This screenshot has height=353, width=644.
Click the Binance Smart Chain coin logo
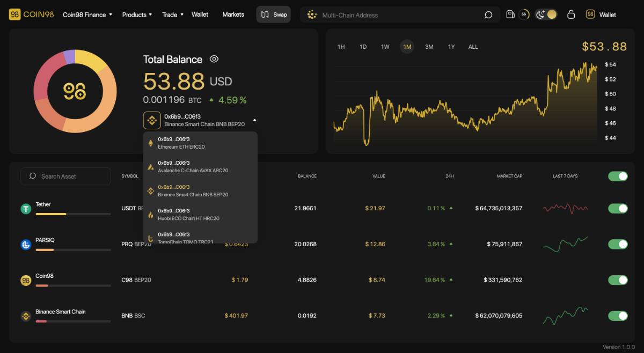click(26, 315)
